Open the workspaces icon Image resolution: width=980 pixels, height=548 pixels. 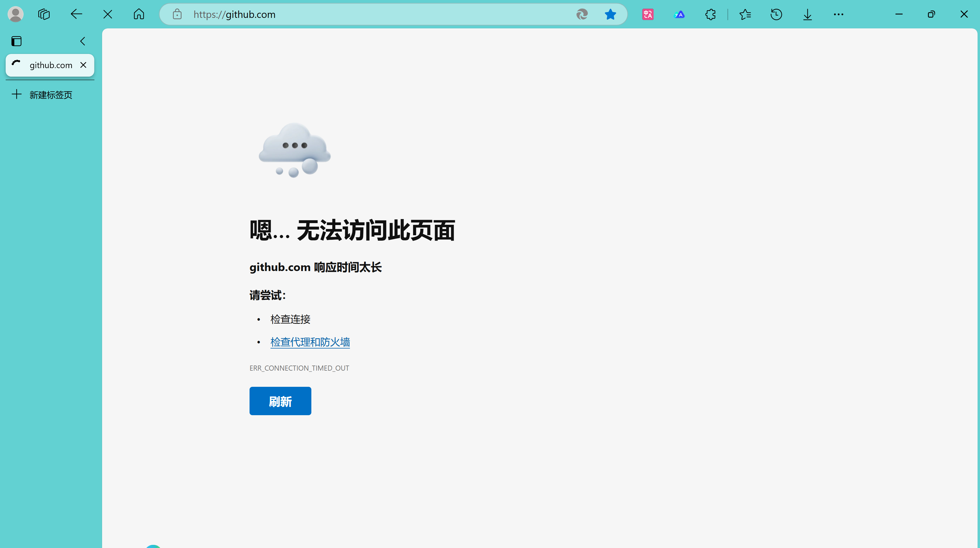(44, 14)
